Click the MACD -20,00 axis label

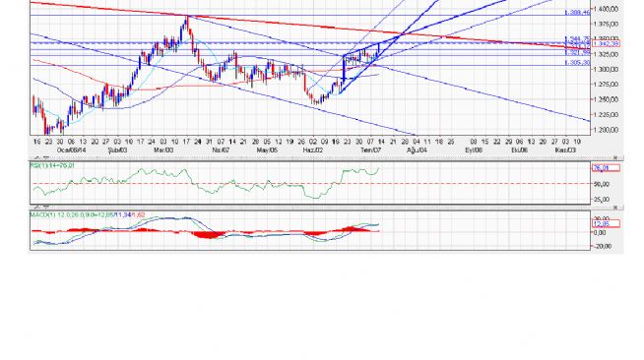pyautogui.click(x=602, y=246)
